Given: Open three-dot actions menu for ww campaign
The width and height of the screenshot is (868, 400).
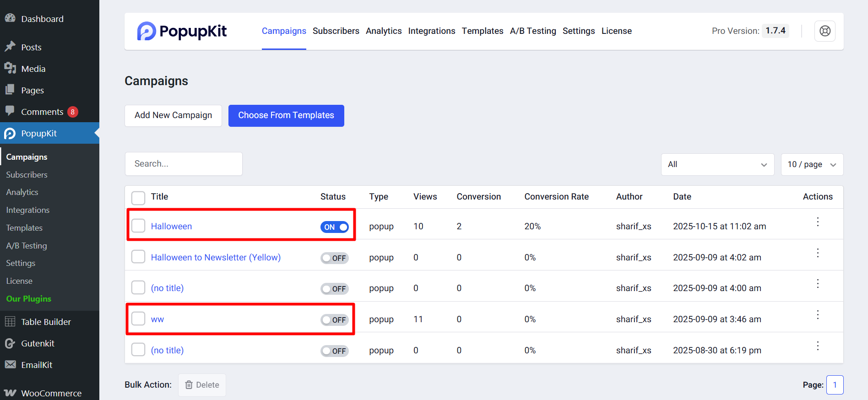Looking at the screenshot, I should pos(817,315).
